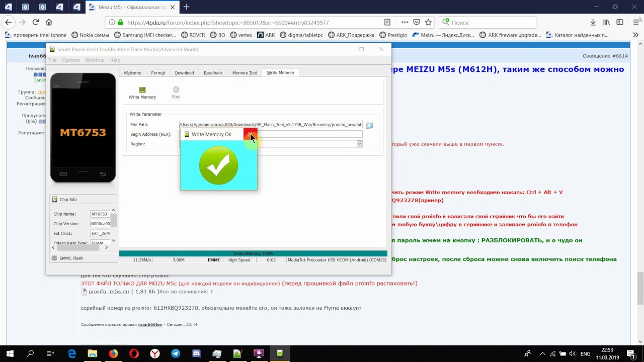
Task: Click the Chip Name field MT6753
Action: pos(100,214)
